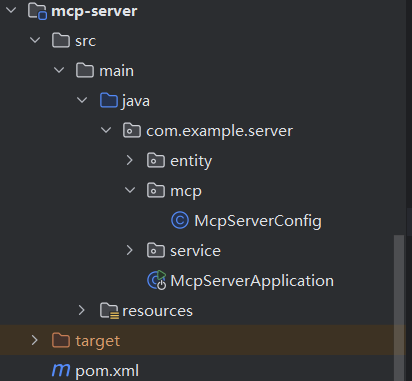412x381 pixels.
Task: Expand the service package chevron
Action: point(130,250)
